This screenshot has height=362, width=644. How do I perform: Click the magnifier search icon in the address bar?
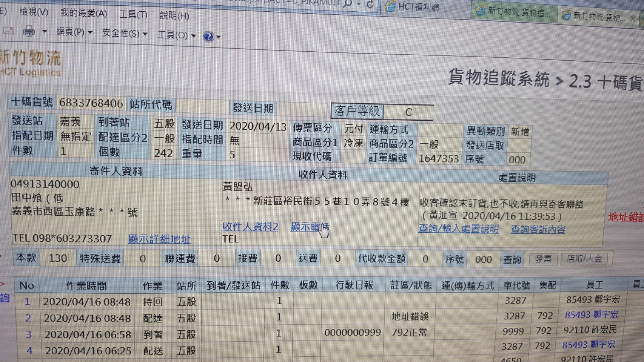[x=348, y=3]
